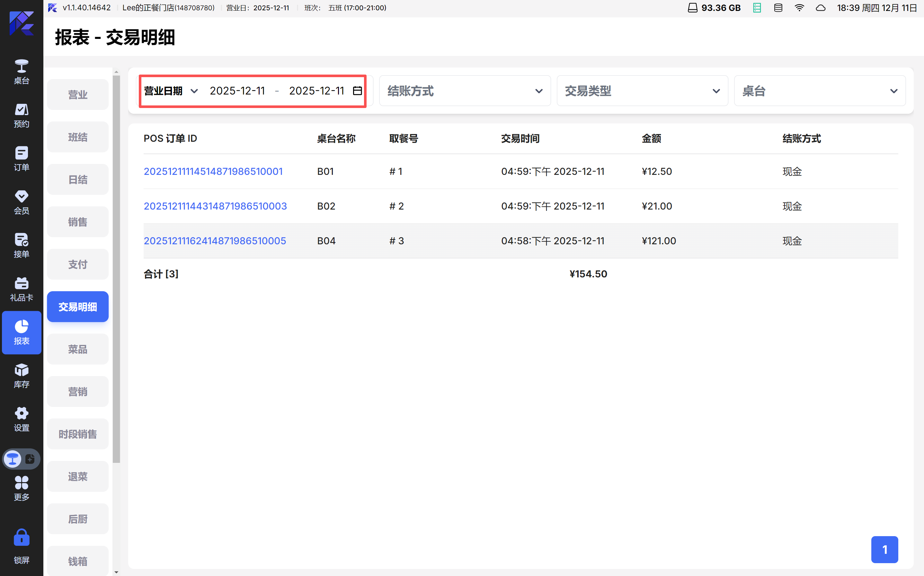Open the 桌台 filter dropdown
This screenshot has height=576, width=924.
coord(819,91)
